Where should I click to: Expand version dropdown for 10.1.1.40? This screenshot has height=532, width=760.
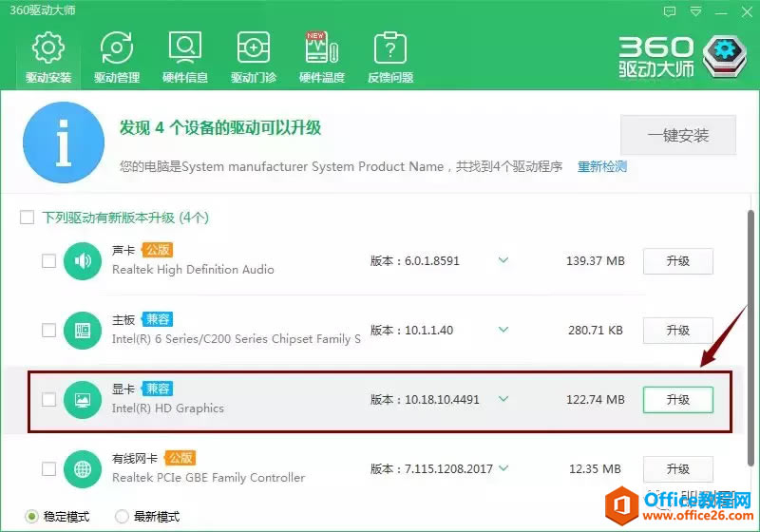click(503, 330)
